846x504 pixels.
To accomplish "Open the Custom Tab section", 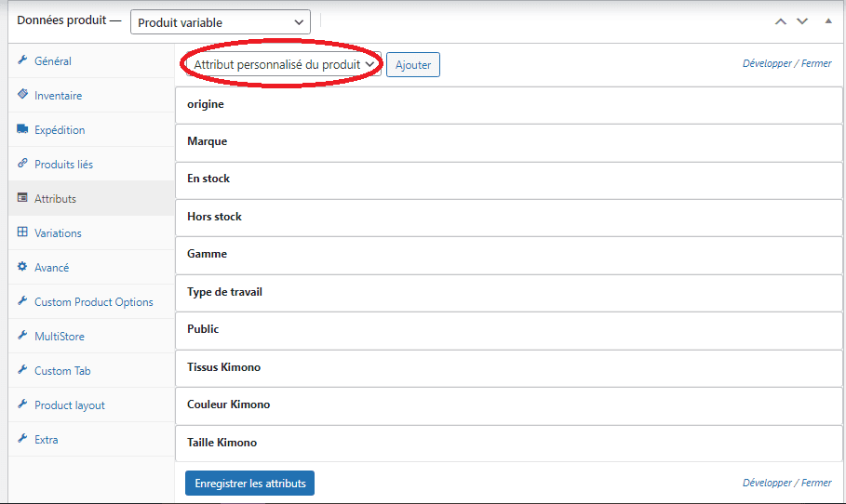I will 91,371.
